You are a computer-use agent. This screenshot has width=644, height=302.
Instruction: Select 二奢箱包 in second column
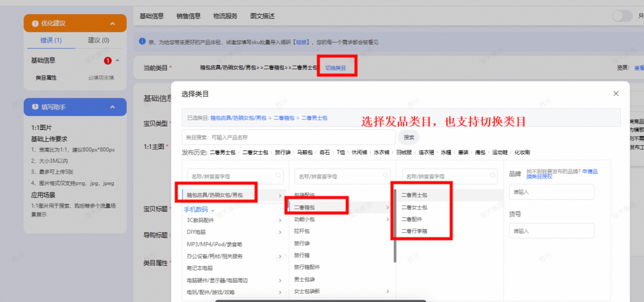click(341, 207)
